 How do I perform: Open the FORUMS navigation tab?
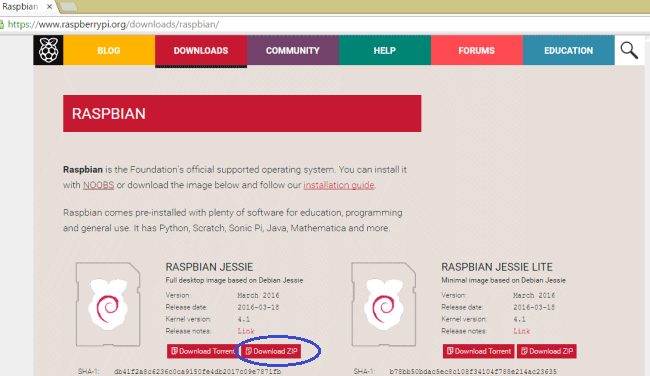coord(477,50)
